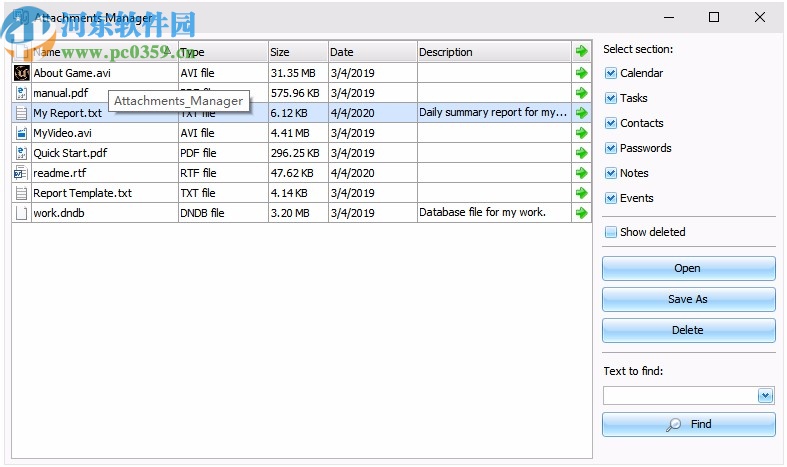
Task: Select the My Report.txt file name
Action: click(67, 113)
